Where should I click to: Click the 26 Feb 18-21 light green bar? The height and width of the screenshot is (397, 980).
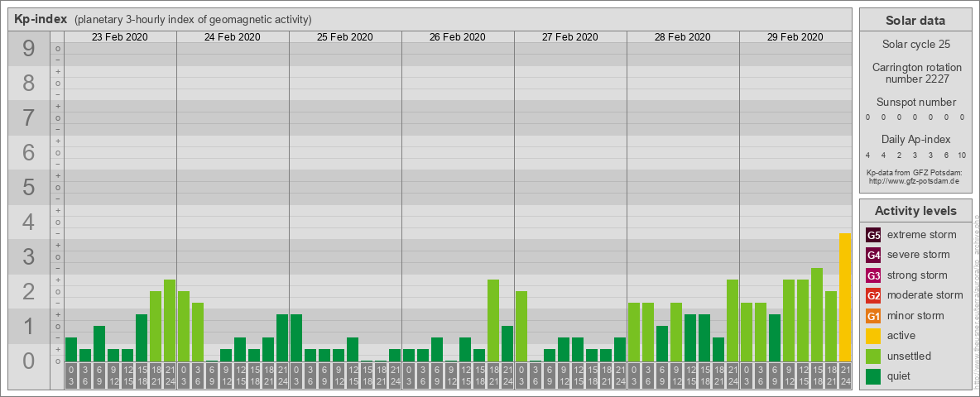(x=493, y=320)
